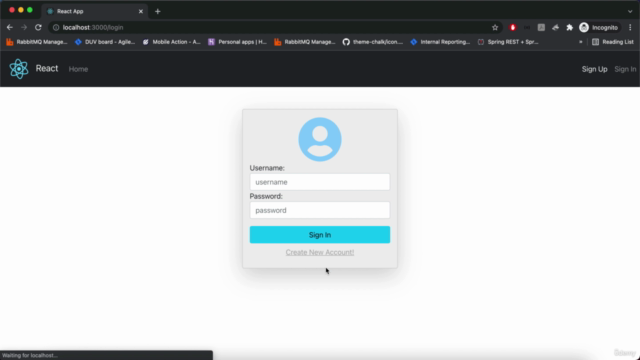
Task: Open Chrome three-dot menu
Action: tap(630, 27)
